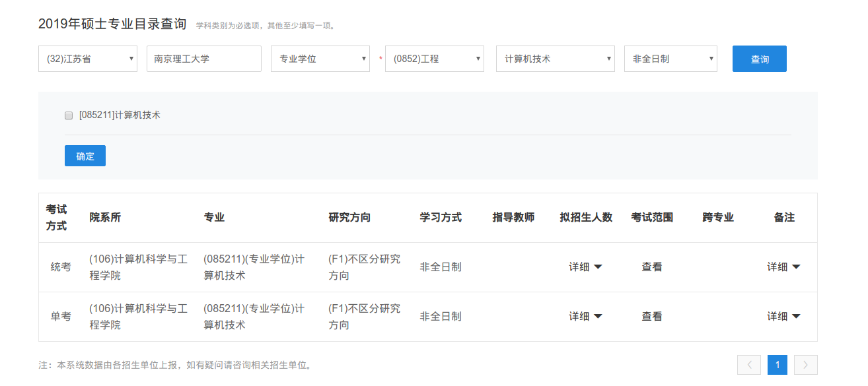Open the province dropdown showing (32)江苏省
Image resolution: width=868 pixels, height=386 pixels.
pos(87,59)
